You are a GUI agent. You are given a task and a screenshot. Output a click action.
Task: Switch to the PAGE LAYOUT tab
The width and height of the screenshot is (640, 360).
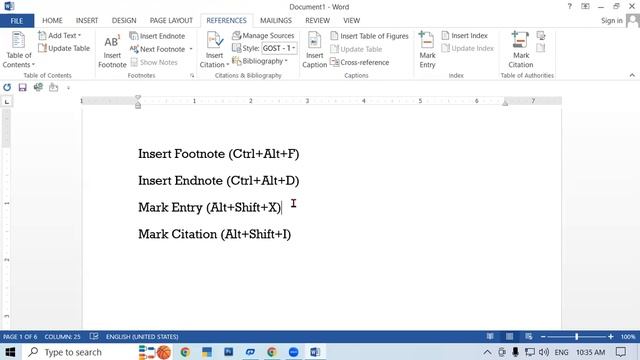(x=171, y=20)
